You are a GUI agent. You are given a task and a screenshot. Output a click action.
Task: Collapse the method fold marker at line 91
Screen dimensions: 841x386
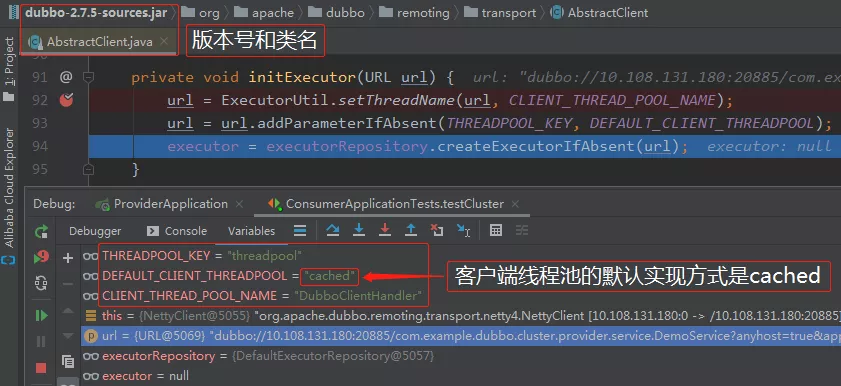89,78
